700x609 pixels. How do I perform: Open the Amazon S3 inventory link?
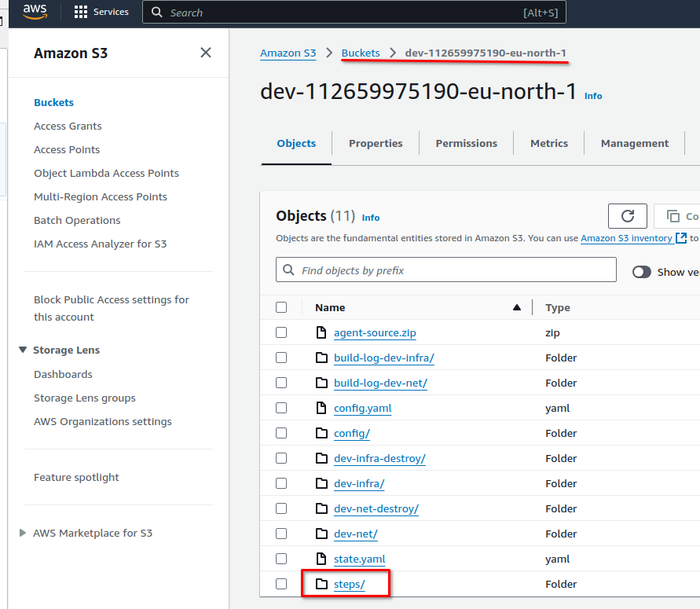point(626,238)
